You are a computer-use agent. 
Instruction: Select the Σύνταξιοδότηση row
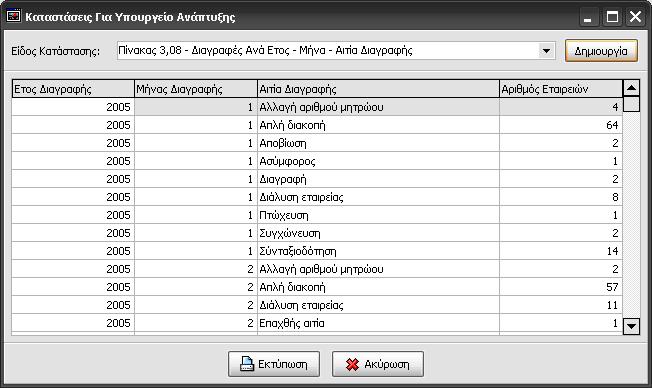pos(317,251)
